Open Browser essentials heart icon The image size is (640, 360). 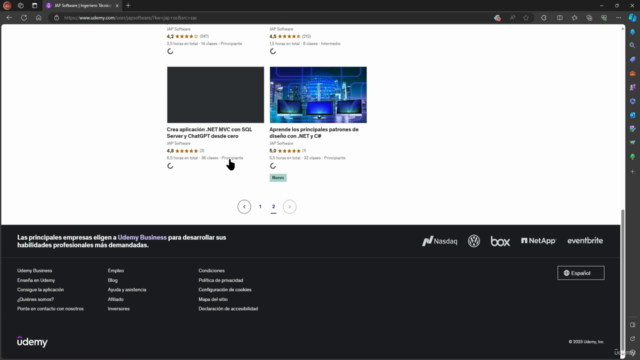click(604, 18)
